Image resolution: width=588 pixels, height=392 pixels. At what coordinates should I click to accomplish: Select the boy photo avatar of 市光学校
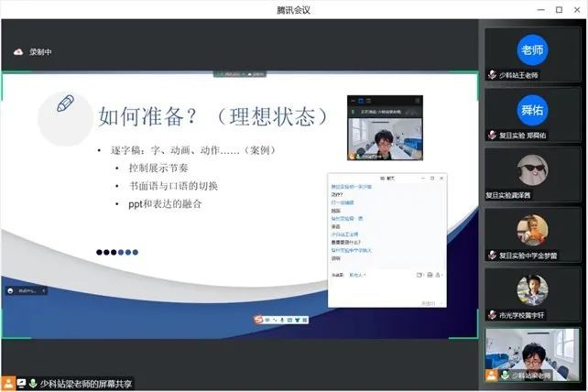(x=532, y=289)
